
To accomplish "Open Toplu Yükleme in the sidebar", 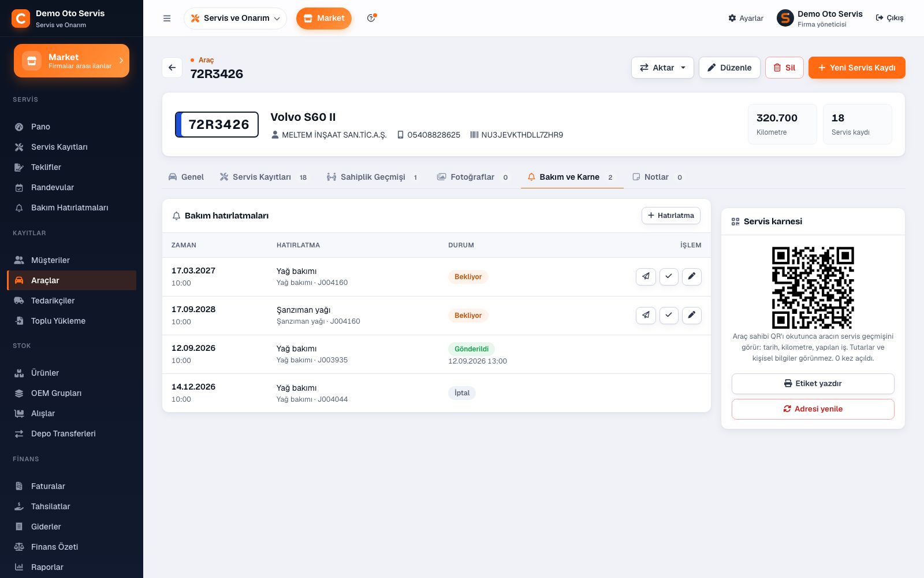I will pyautogui.click(x=72, y=321).
